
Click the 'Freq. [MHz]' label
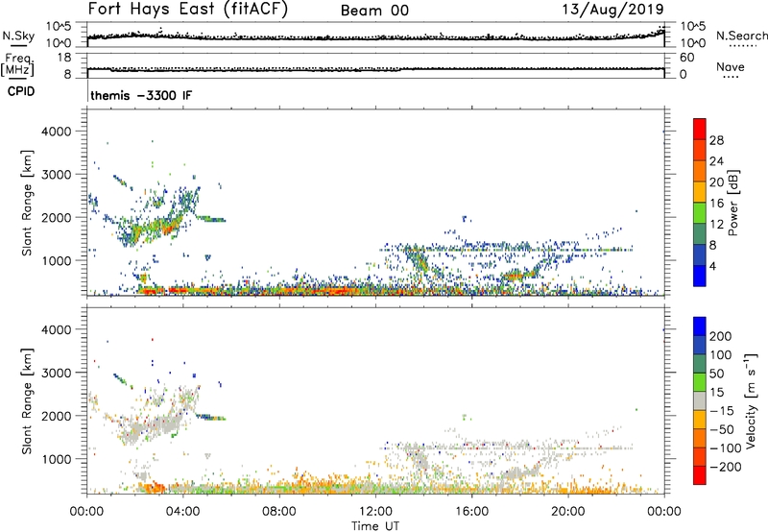[18, 64]
